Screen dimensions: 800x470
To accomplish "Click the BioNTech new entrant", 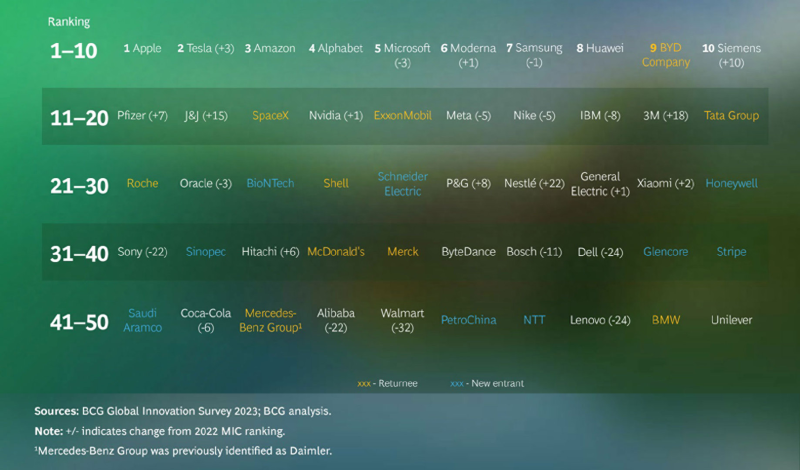I will (x=270, y=184).
